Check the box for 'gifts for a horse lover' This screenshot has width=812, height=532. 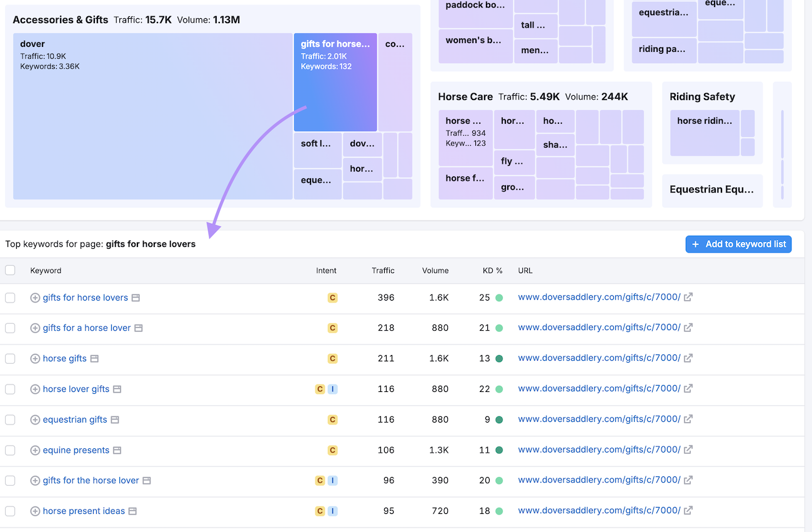coord(10,328)
